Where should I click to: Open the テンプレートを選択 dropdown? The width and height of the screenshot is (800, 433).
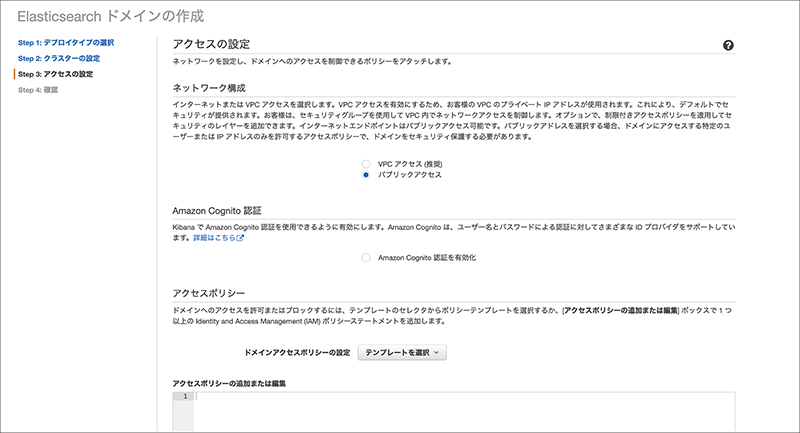click(401, 352)
